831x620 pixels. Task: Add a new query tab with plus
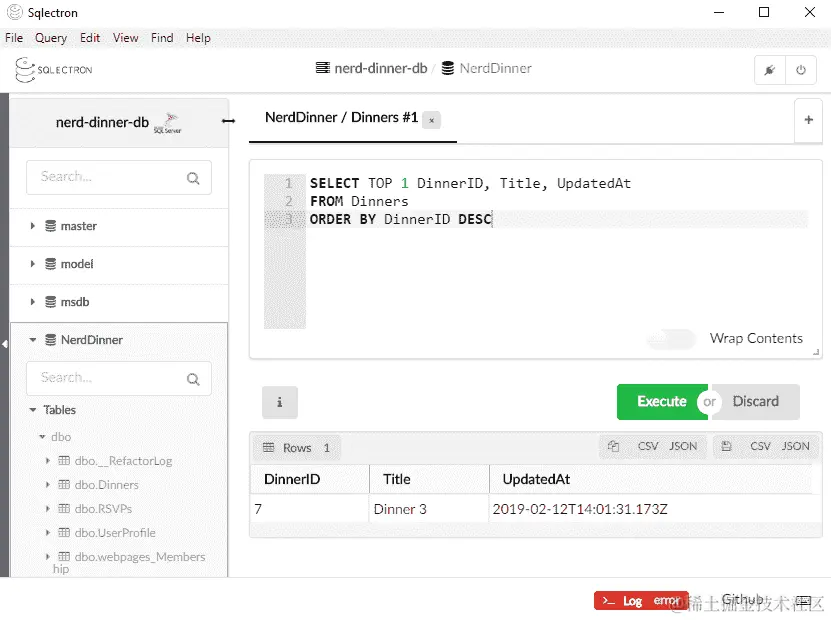pyautogui.click(x=808, y=120)
